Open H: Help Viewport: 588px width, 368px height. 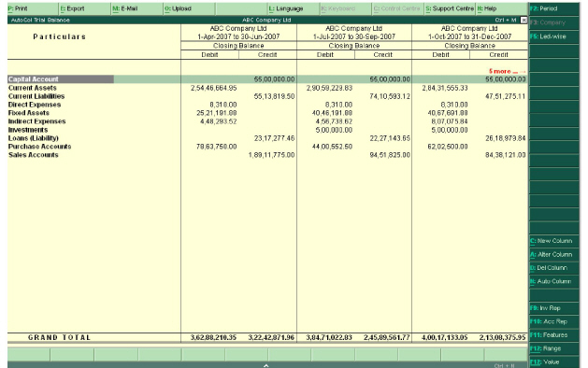[x=502, y=8]
